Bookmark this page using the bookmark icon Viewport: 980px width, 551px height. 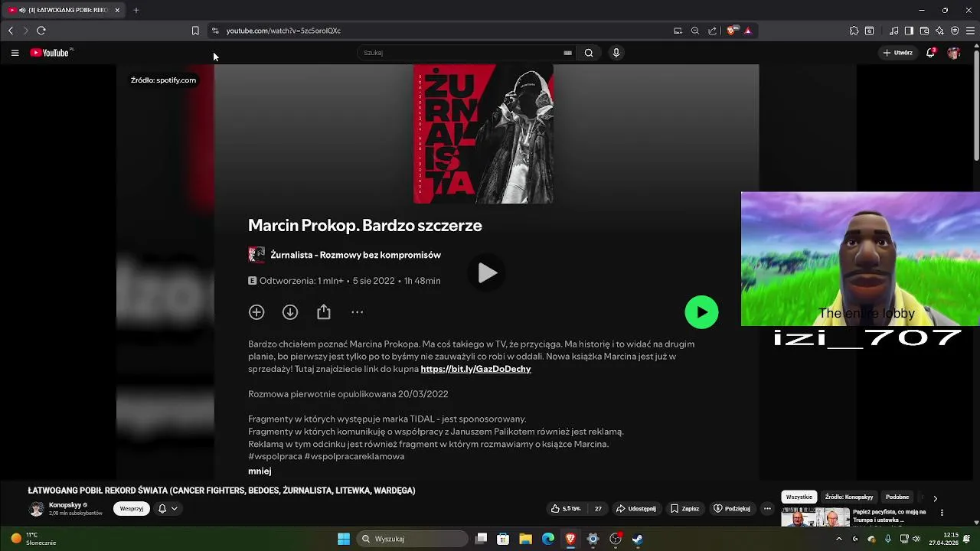click(x=195, y=31)
